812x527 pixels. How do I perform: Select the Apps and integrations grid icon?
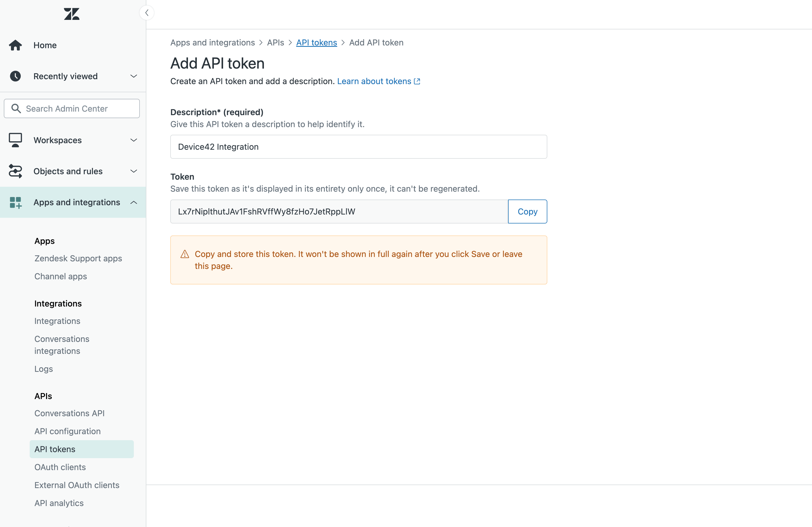pos(15,202)
